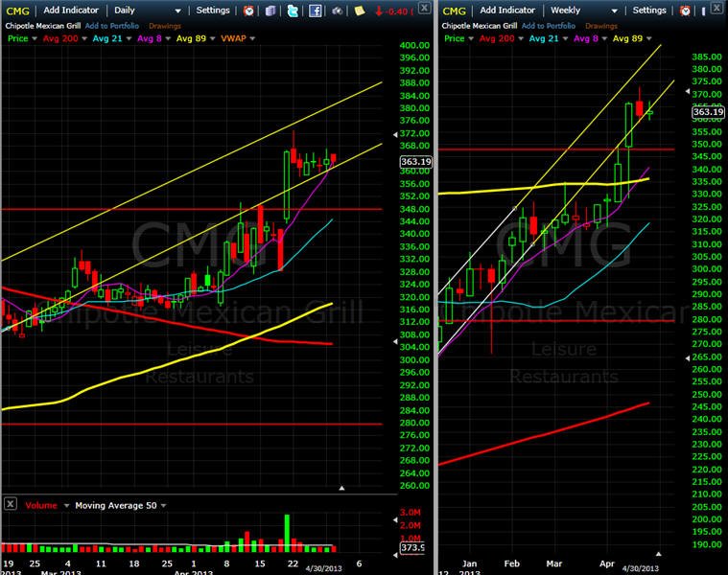728x575 pixels.
Task: Click the 22 date label on Daily time axis
Action: tap(293, 563)
